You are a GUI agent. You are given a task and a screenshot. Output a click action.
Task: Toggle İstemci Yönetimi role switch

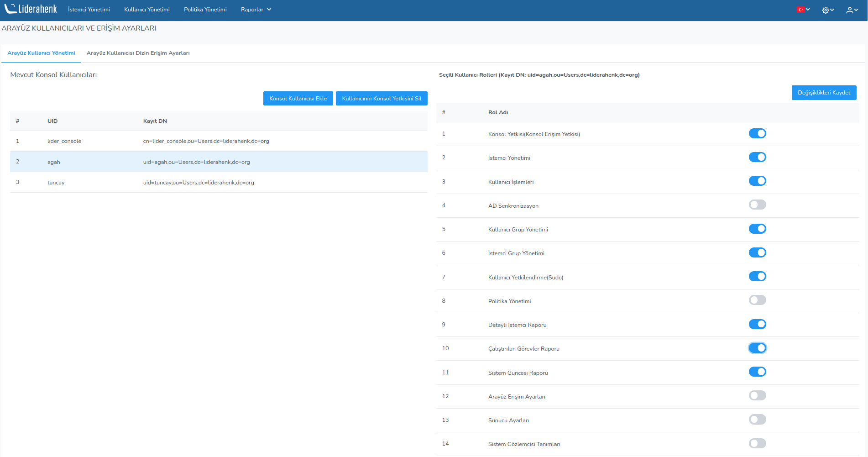coord(758,157)
